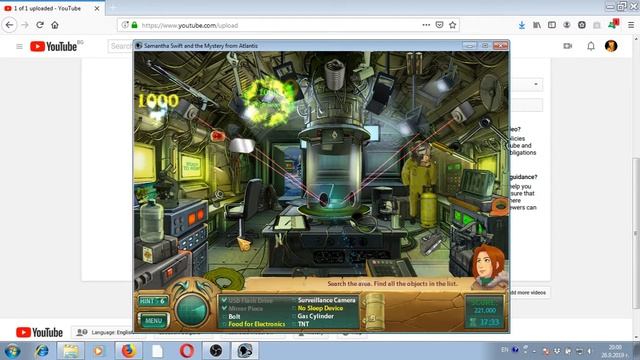Select Food for Electronics list item

[x=257, y=324]
